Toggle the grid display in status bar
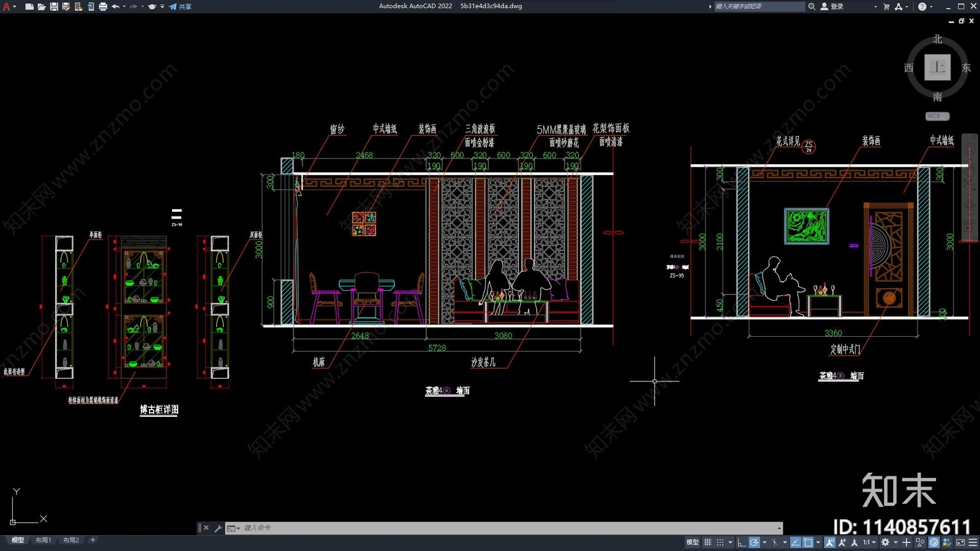The width and height of the screenshot is (980, 551). [707, 542]
